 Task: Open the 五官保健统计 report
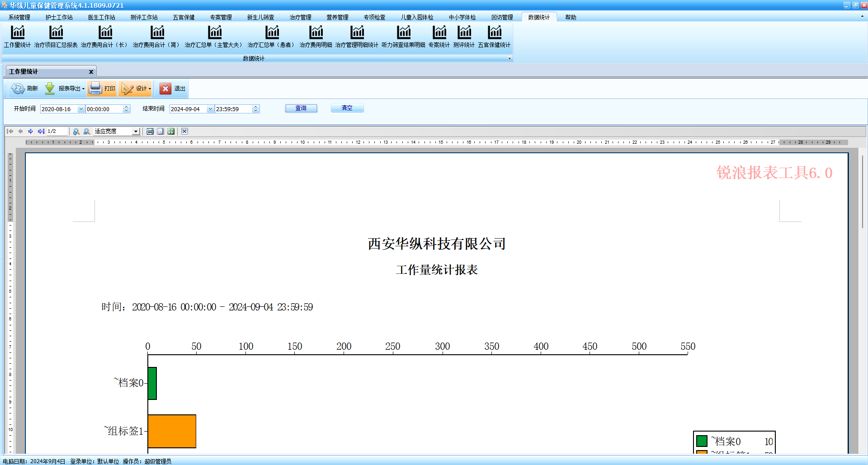click(x=495, y=36)
